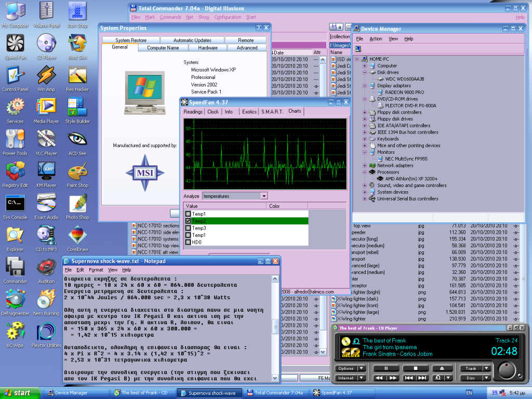Switch to Device Manager taskbar button
Viewport: 532px width, 399px height.
[76, 393]
